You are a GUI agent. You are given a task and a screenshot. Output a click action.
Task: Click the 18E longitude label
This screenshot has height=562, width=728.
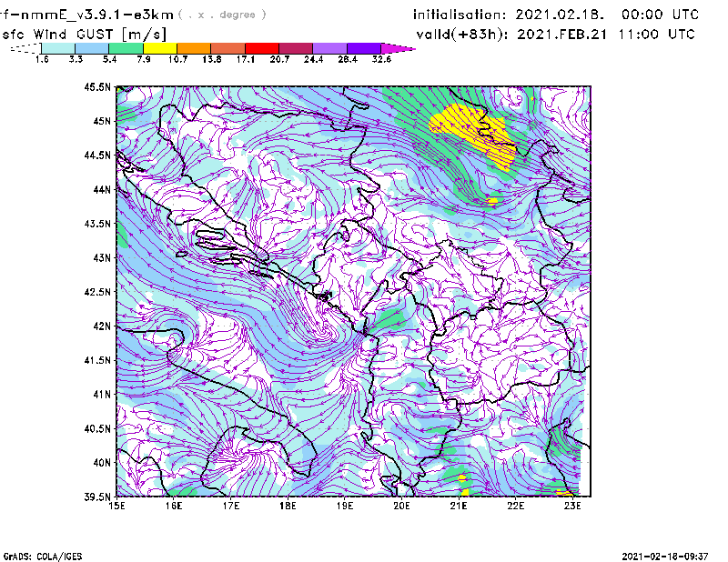(x=288, y=506)
